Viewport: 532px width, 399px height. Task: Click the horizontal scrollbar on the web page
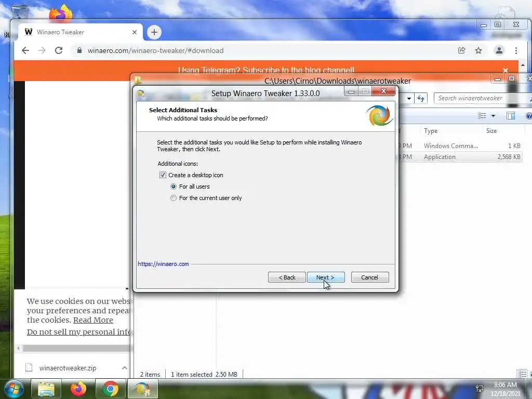(x=76, y=348)
